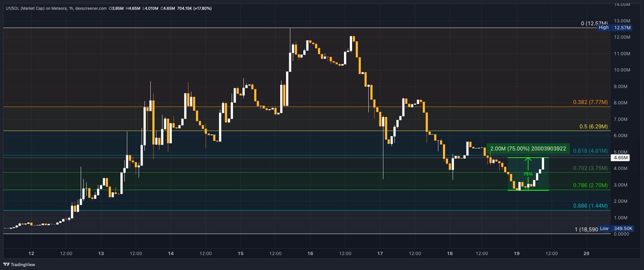Select the Fibonacci 0.702 (3.75M) level label
The width and height of the screenshot is (644, 270).
(589, 168)
